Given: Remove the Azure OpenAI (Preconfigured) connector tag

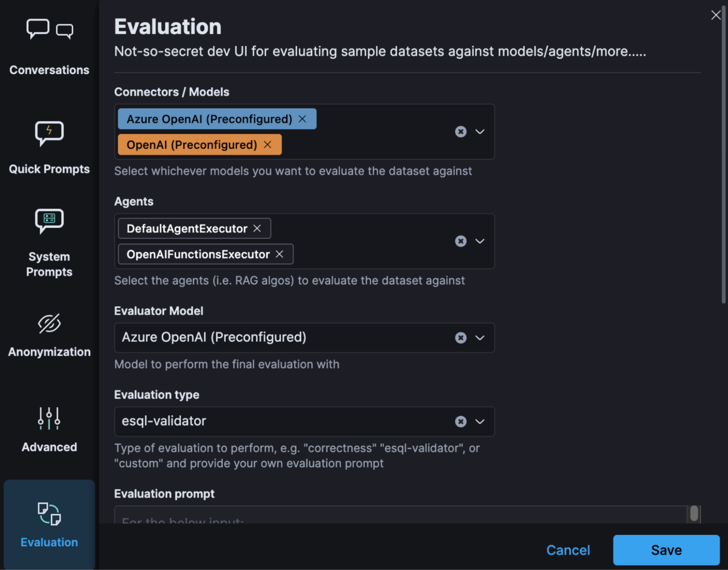Looking at the screenshot, I should [x=302, y=119].
